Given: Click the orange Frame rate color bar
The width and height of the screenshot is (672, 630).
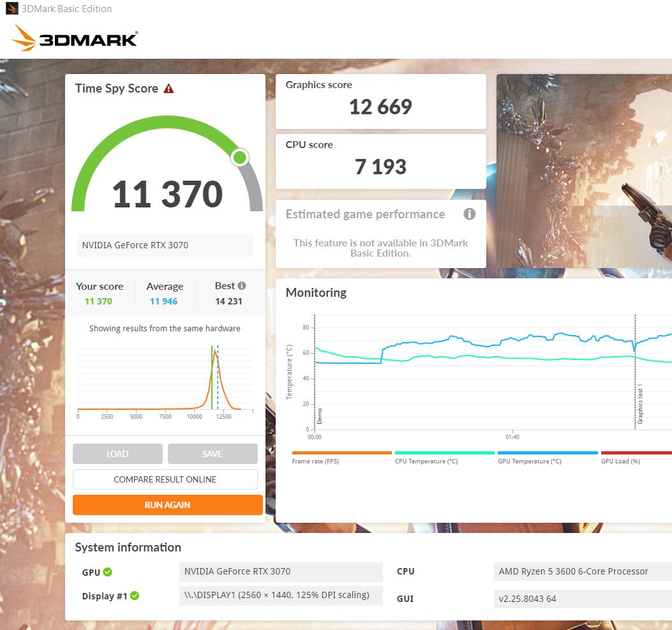Looking at the screenshot, I should [341, 453].
